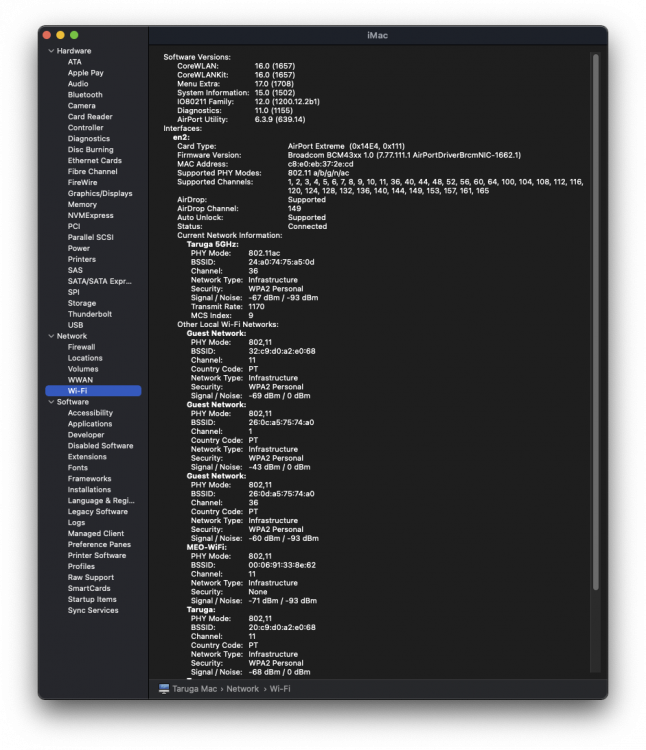Select Controller in sidebar
Screen dimensions: 646x750
(x=86, y=128)
